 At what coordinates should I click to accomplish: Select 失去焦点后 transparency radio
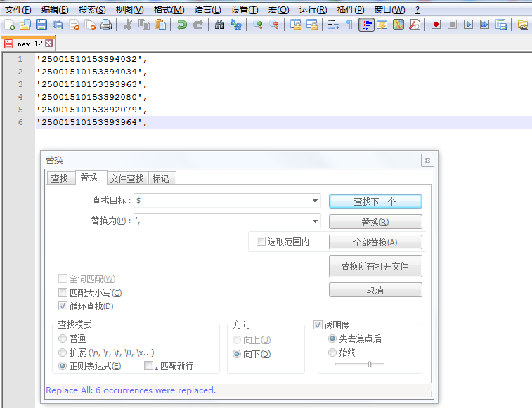click(x=332, y=338)
